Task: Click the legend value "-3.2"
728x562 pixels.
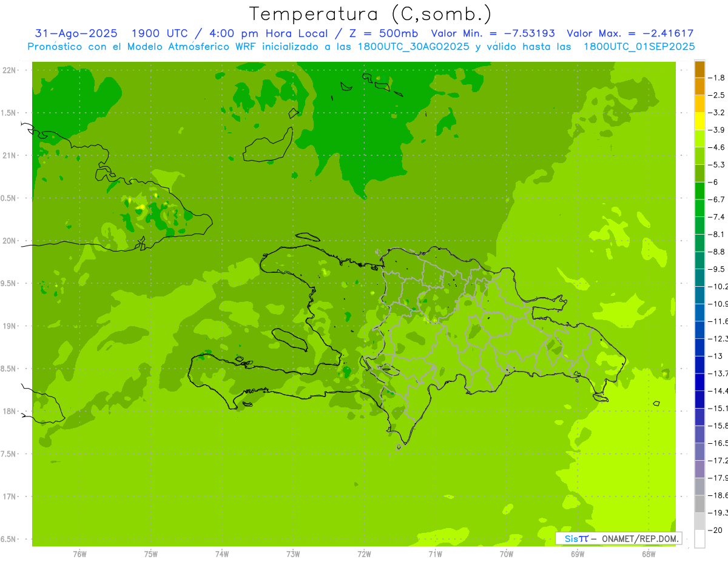Action: point(717,113)
